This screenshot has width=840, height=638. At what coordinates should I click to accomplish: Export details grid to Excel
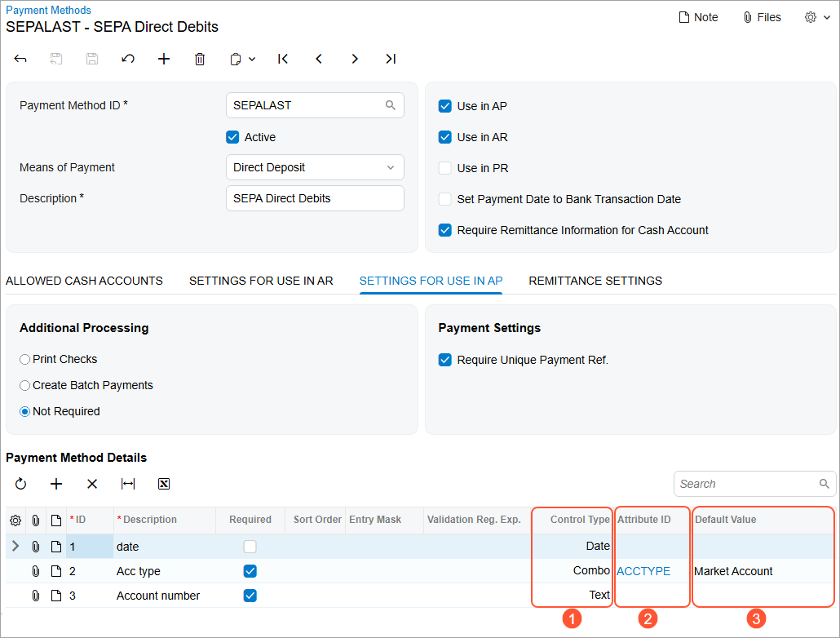click(x=164, y=484)
